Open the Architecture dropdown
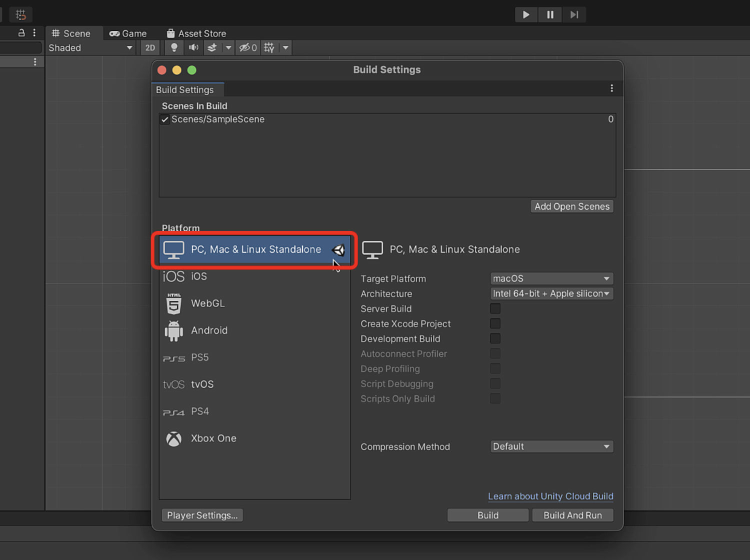This screenshot has width=750, height=560. coord(551,293)
